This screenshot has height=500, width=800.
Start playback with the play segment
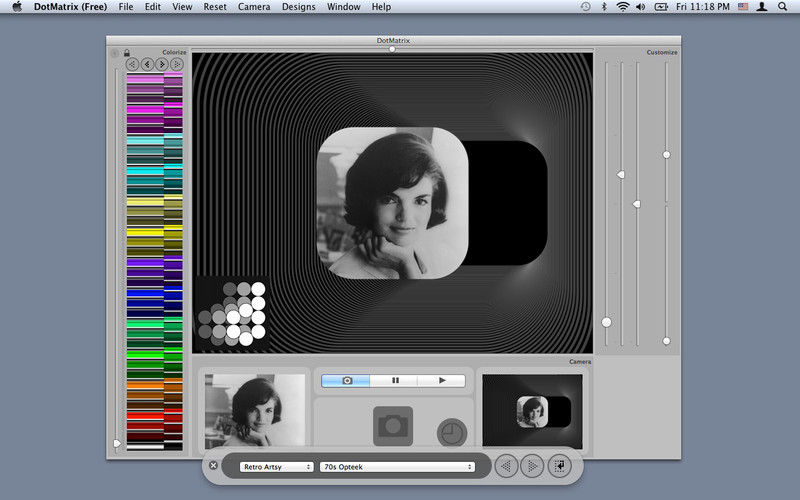tap(442, 381)
